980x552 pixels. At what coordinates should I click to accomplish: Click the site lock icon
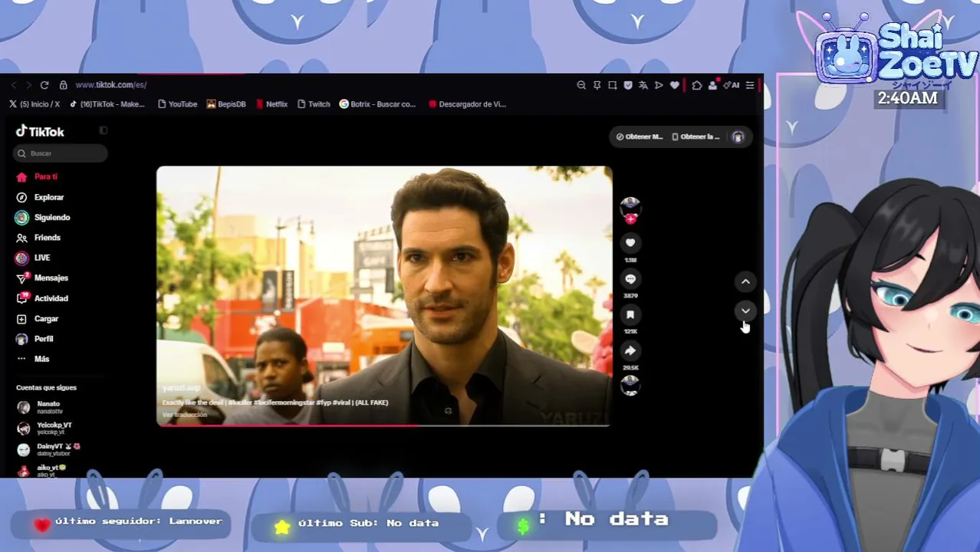(x=63, y=85)
